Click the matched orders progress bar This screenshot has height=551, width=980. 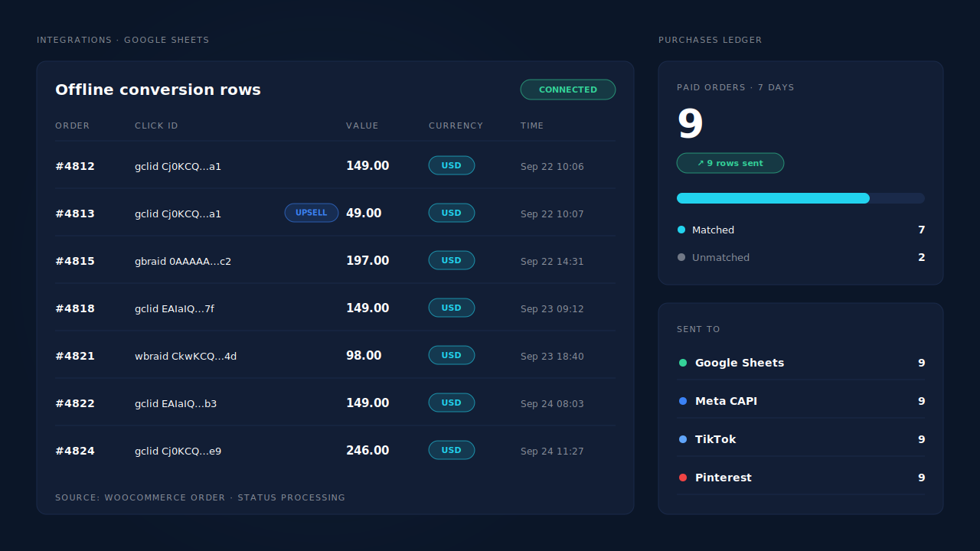click(801, 198)
